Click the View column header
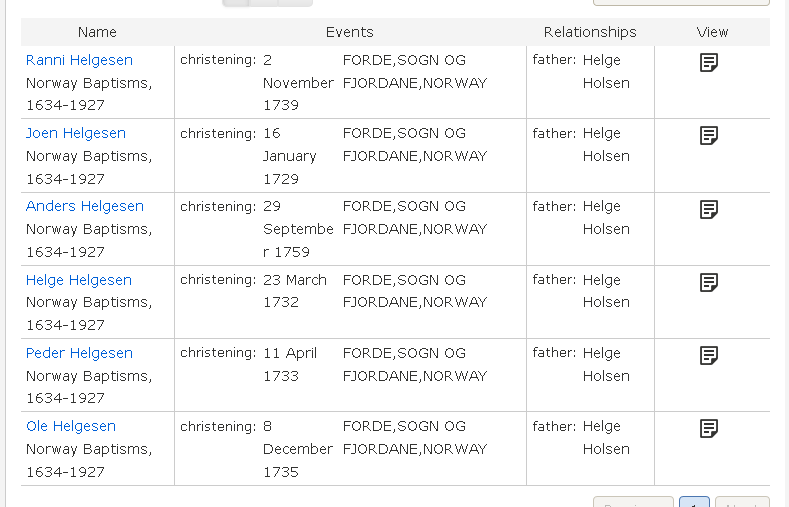The image size is (789, 507). point(712,32)
